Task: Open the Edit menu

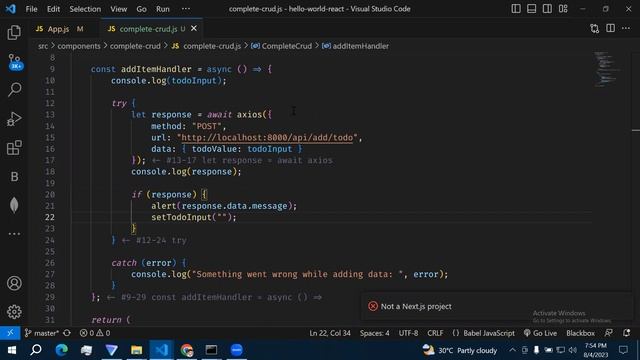Action: coord(53,9)
